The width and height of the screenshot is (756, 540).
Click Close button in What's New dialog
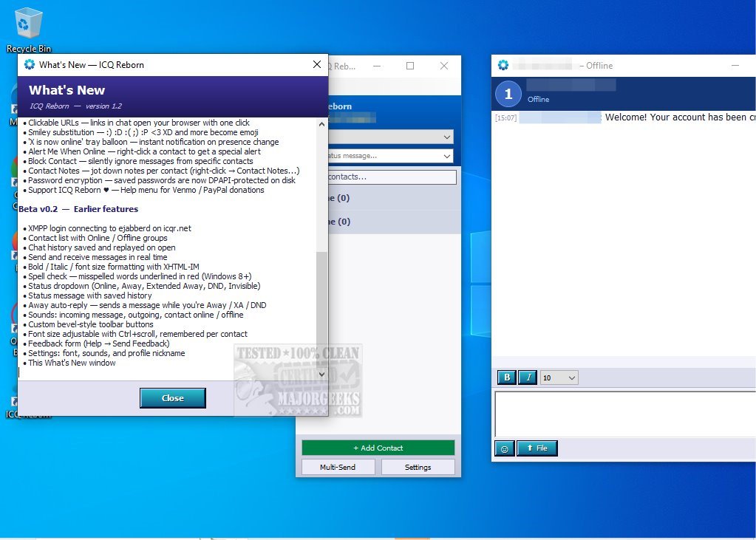(173, 398)
